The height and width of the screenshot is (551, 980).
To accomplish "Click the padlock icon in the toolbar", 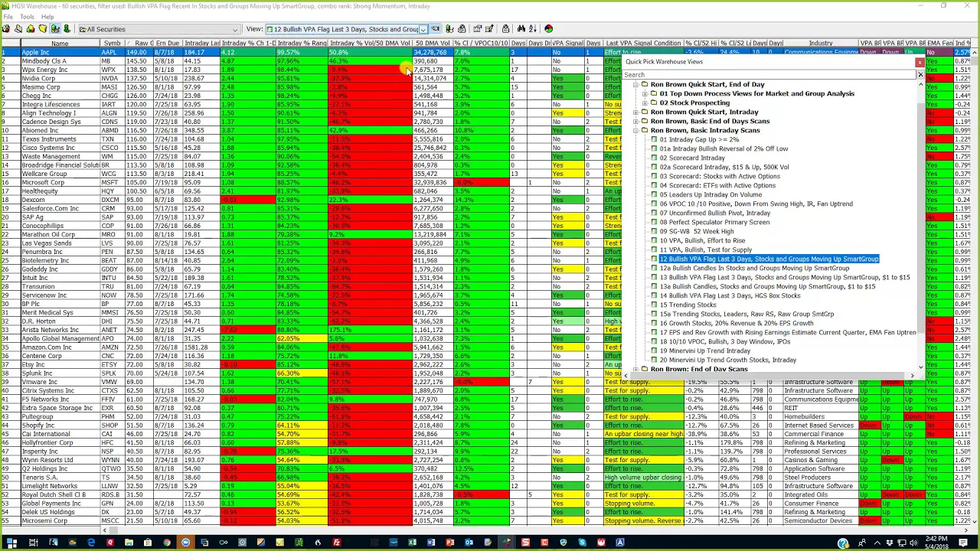I will [505, 29].
